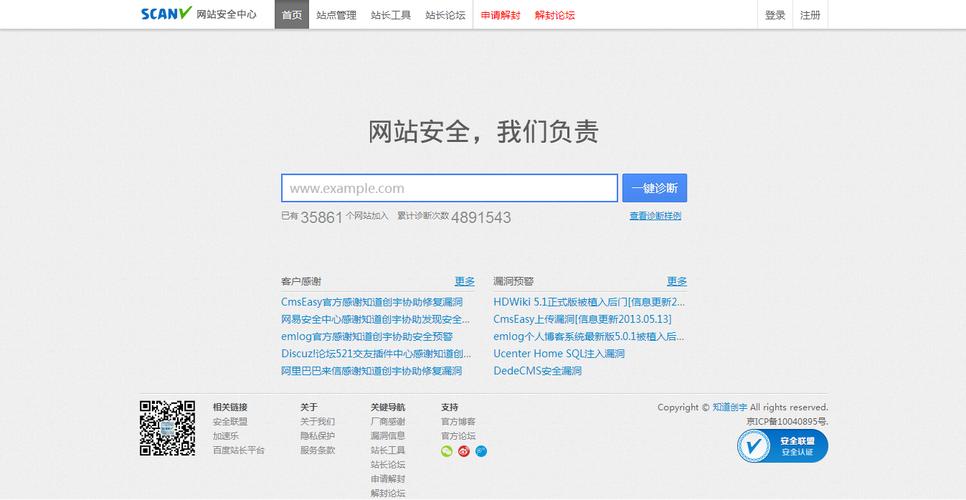Click the diagnosis count 4891543

point(481,217)
